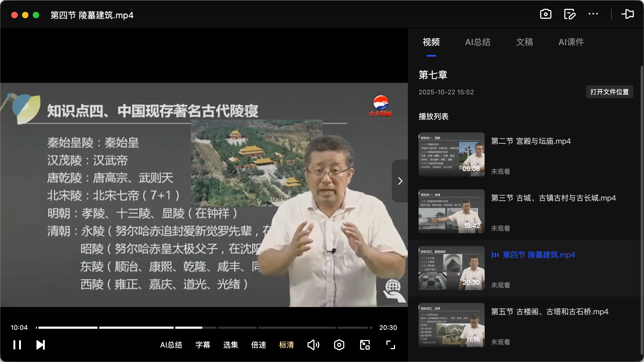Screen dimensions: 644x362
Task: Seek forward on the progress bar
Action: 268,327
